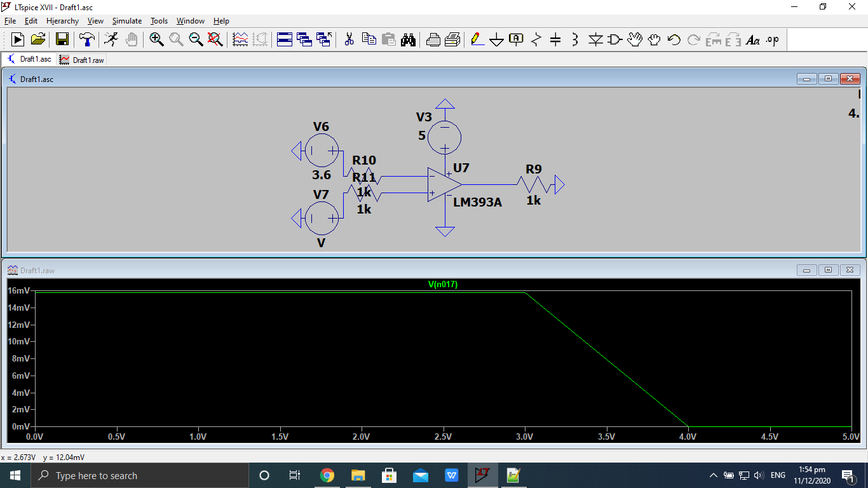Open the Mail app from the taskbar

pos(420,475)
